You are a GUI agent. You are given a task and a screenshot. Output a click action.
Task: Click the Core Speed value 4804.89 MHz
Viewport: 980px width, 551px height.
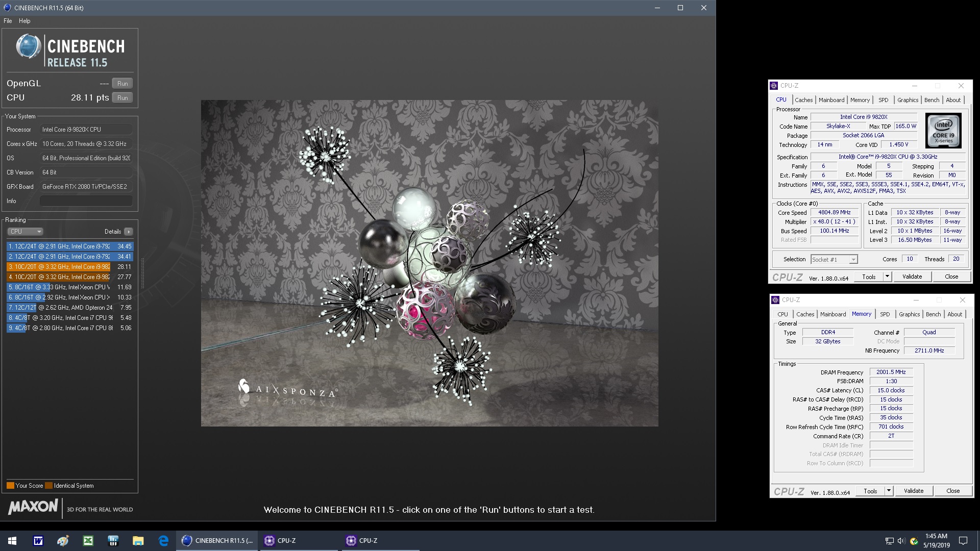click(x=834, y=212)
